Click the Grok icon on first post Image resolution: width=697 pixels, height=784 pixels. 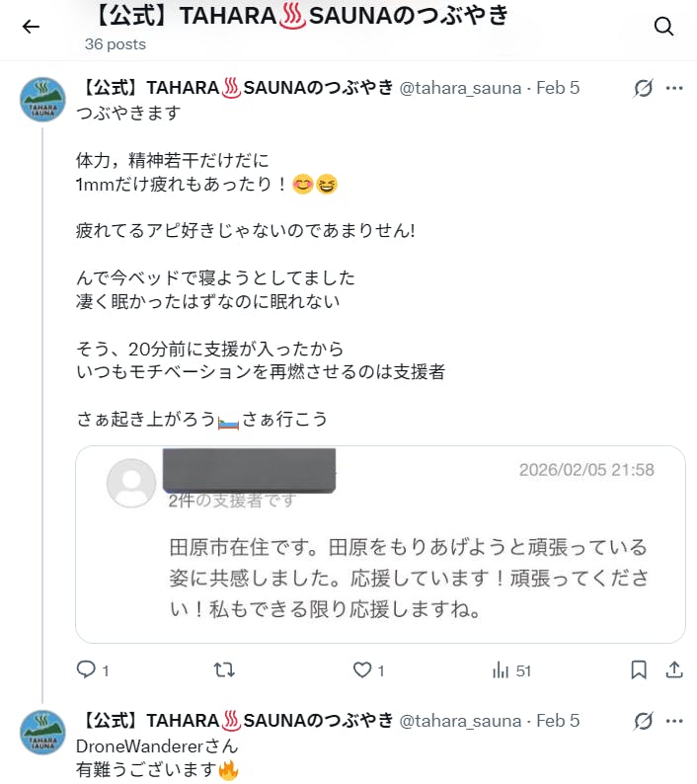[643, 88]
